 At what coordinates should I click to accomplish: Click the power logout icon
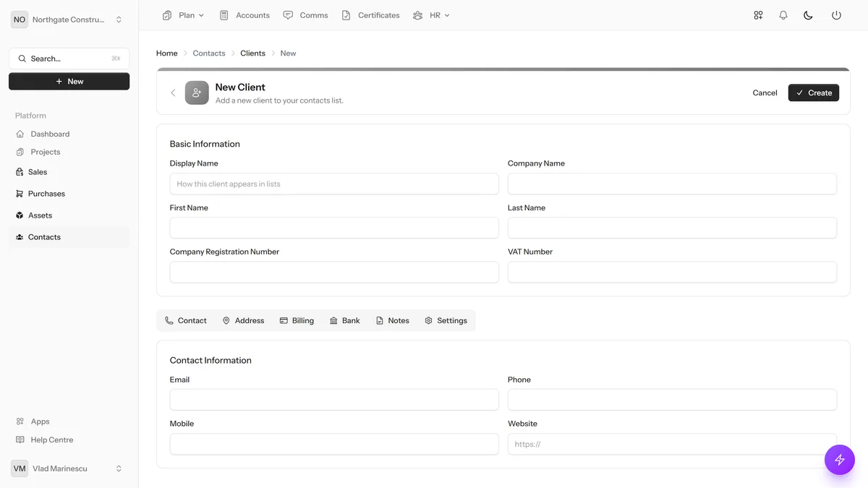836,15
